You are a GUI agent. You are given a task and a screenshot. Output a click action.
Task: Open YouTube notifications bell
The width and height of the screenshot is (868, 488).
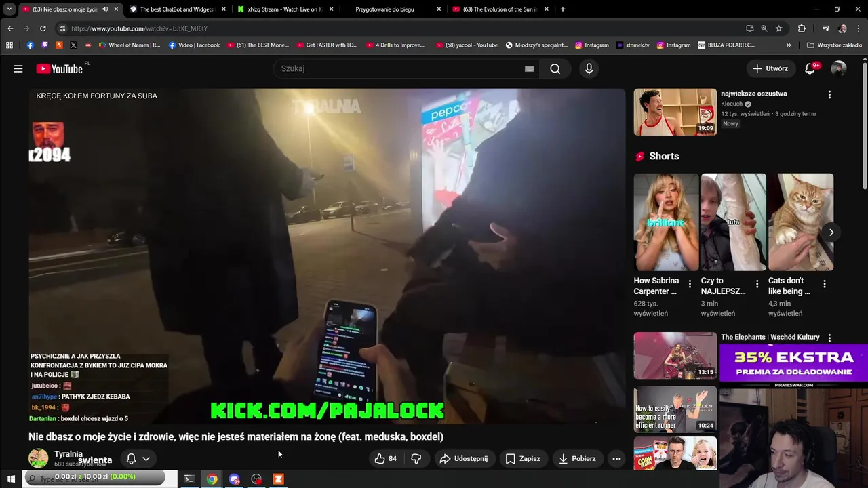click(x=810, y=68)
